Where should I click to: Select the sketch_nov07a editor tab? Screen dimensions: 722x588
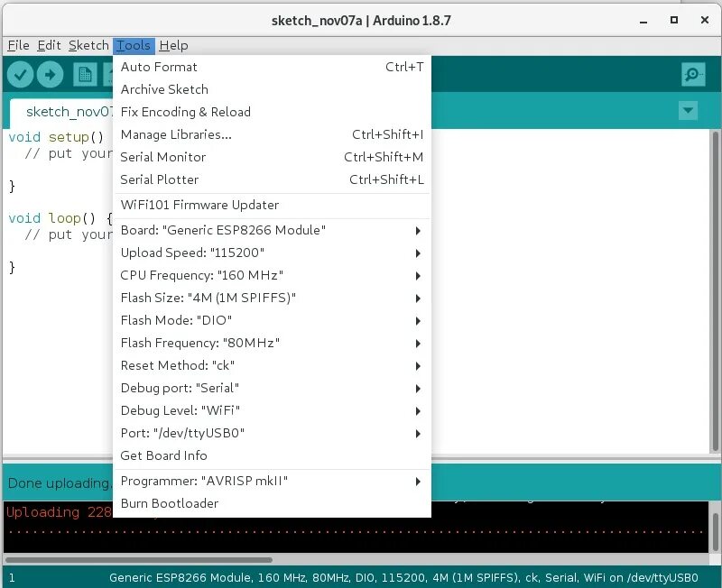(61, 112)
